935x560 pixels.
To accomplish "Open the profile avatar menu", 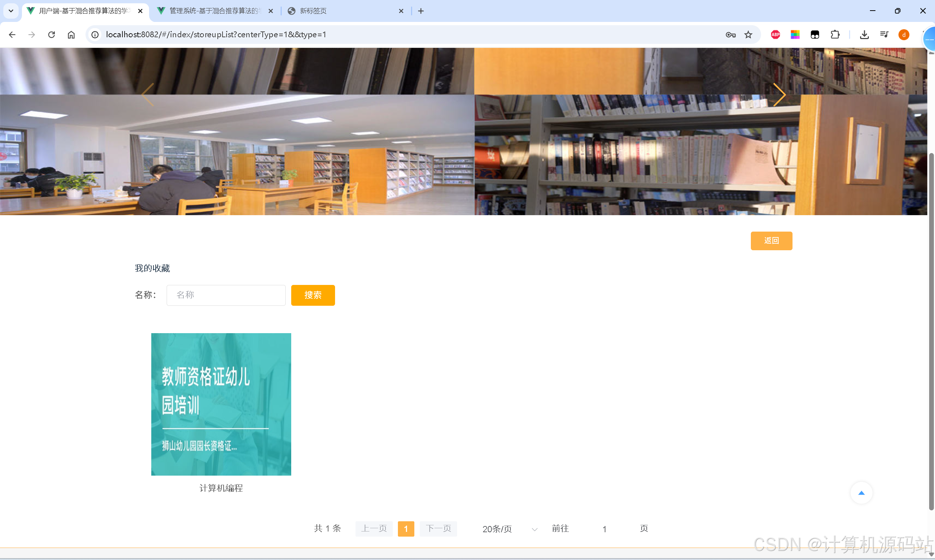I will [x=904, y=34].
